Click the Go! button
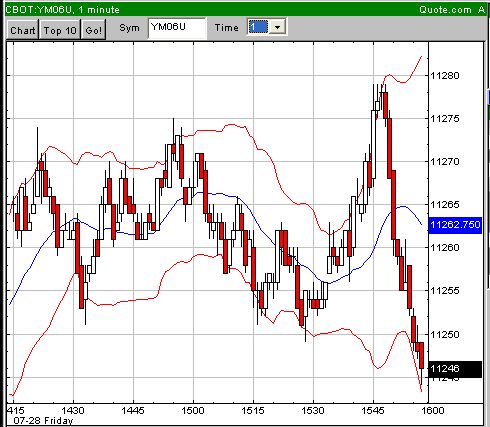The image size is (490, 427). pos(94,30)
